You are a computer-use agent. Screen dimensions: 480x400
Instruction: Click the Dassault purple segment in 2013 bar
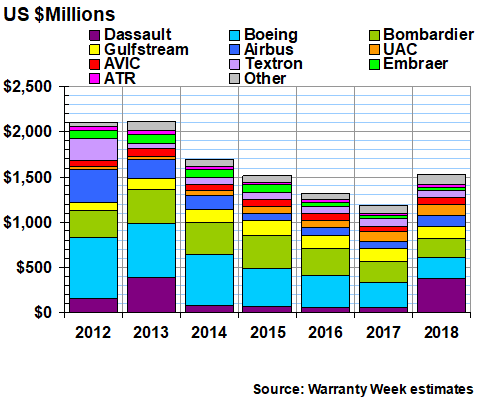tap(151, 295)
